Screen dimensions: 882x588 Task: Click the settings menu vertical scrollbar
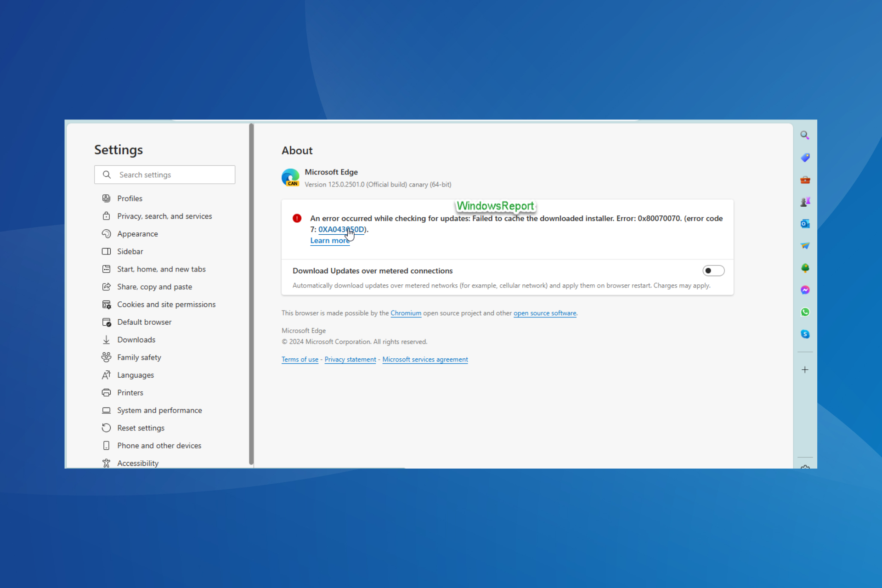251,294
